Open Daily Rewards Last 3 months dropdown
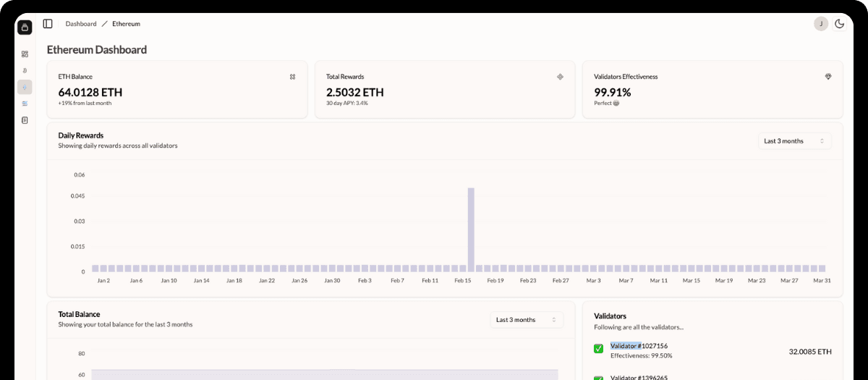 [x=795, y=141]
